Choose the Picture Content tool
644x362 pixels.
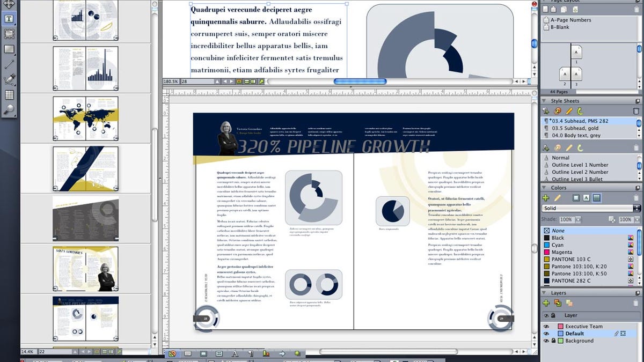point(9,33)
